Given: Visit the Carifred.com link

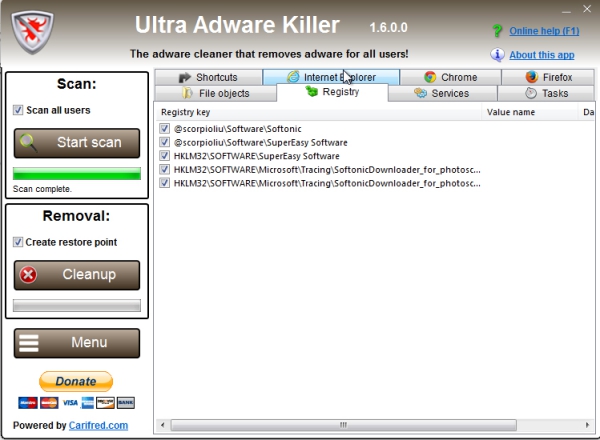Looking at the screenshot, I should 98,425.
